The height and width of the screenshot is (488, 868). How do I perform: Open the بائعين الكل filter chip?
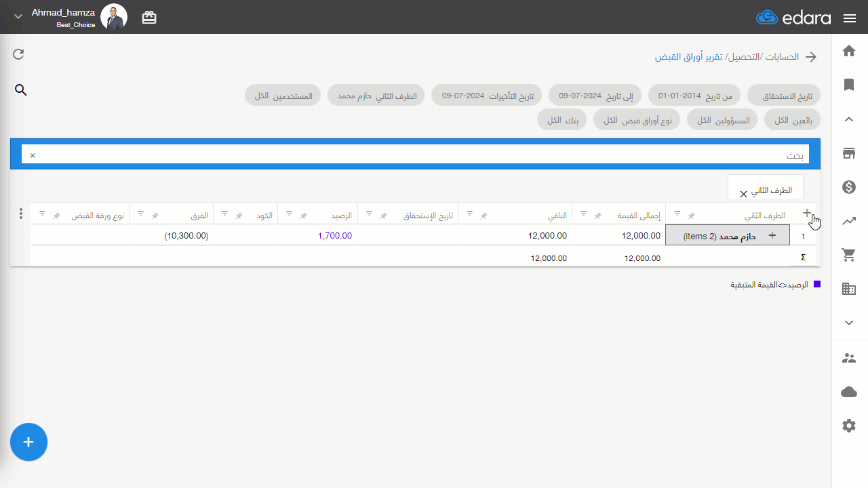click(x=792, y=120)
